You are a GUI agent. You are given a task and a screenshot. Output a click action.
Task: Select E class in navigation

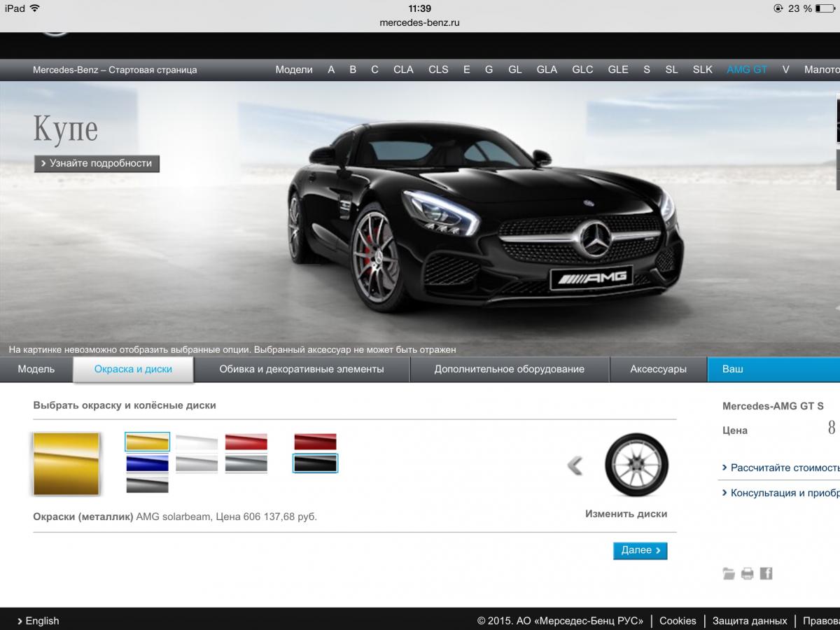pos(467,69)
